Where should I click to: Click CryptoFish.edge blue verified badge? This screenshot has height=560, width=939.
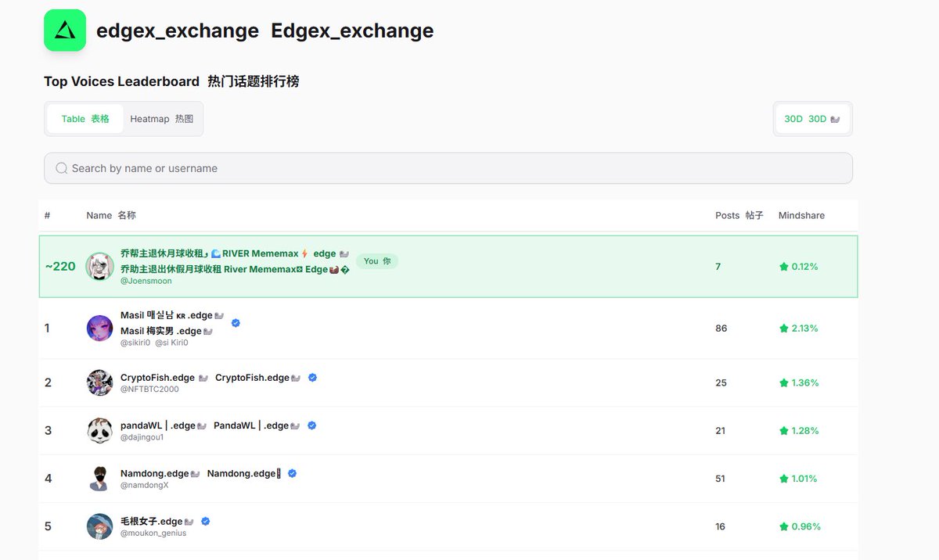pos(312,377)
